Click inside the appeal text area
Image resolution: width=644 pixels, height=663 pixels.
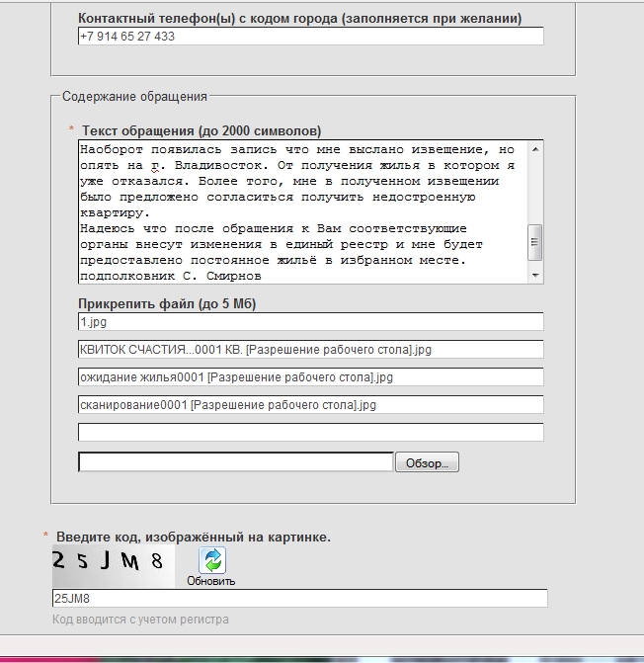pos(301,211)
